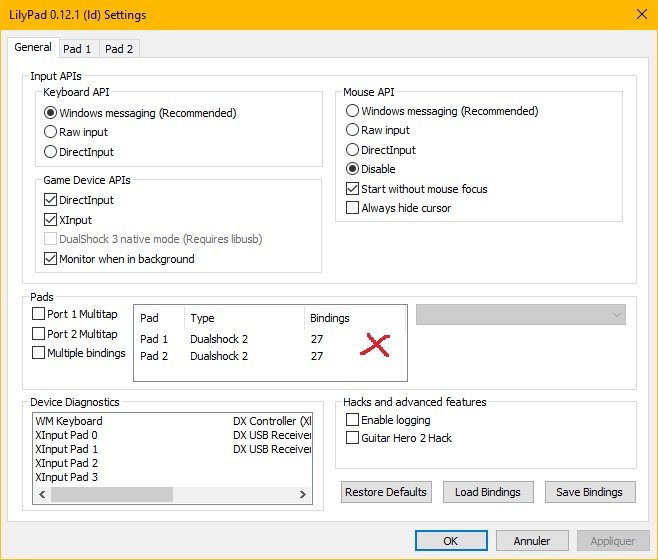
Task: Open the pad type dropdown
Action: coord(521,315)
